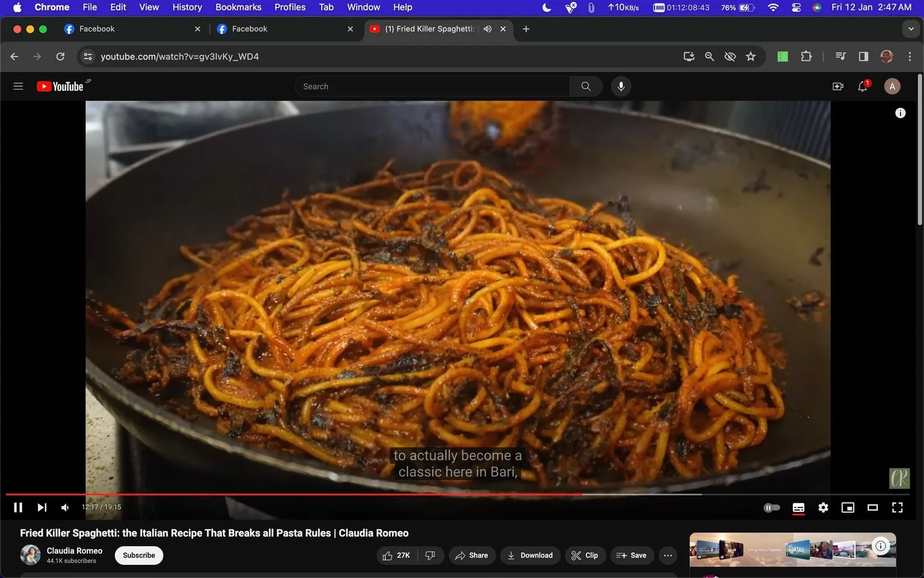Viewport: 924px width, 578px height.
Task: Open the YouTube guide hamburger menu
Action: (x=18, y=86)
